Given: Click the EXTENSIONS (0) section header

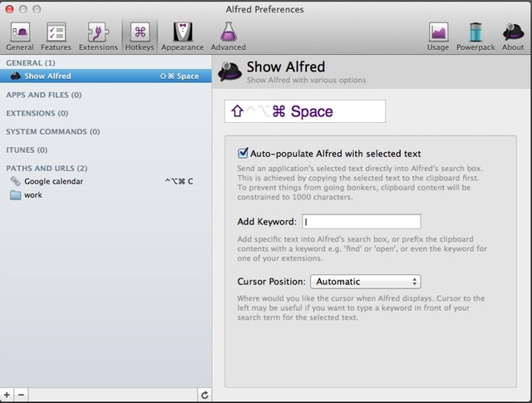Looking at the screenshot, I should pos(37,113).
